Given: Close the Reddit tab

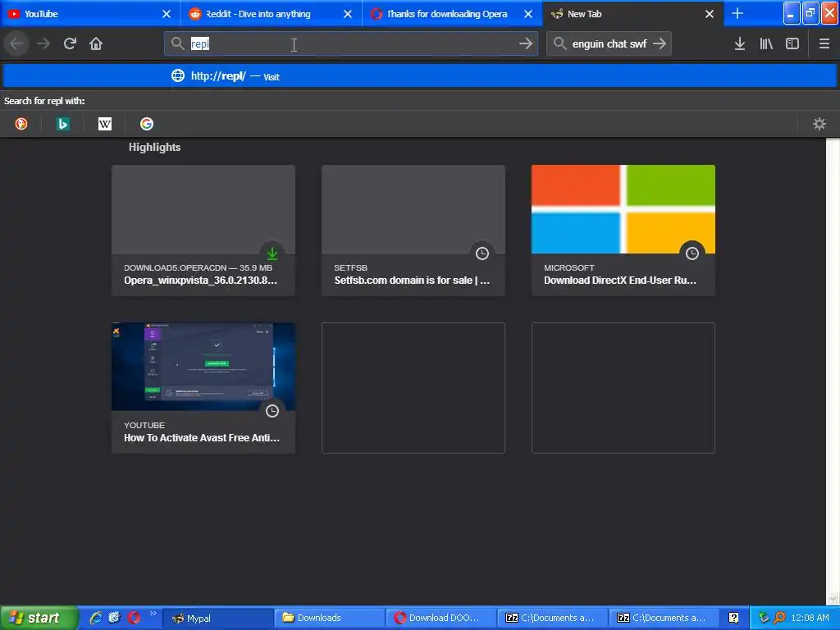Looking at the screenshot, I should coord(348,14).
